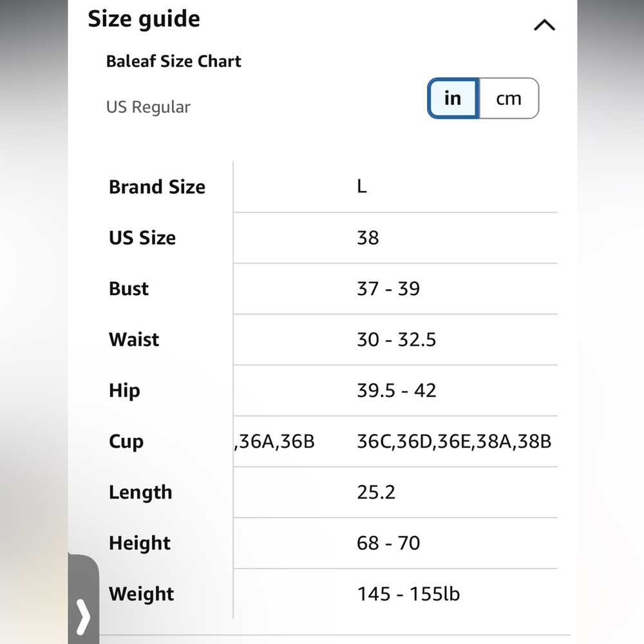Click the partially hidden 36A,36B cup cell

point(276,441)
